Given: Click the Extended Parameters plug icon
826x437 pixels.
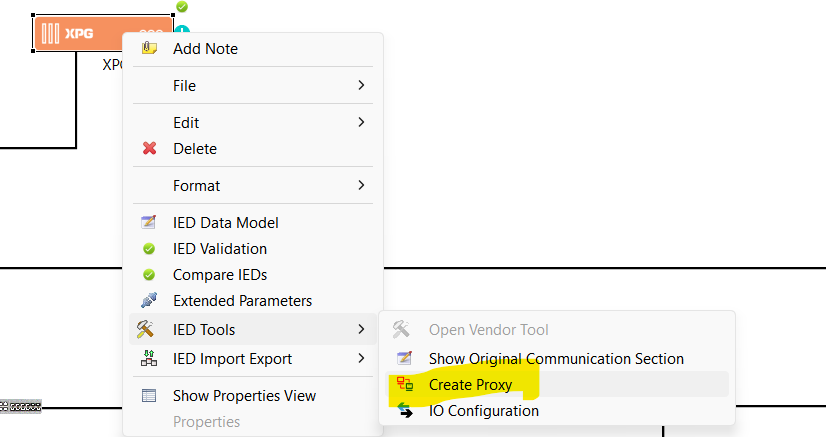Looking at the screenshot, I should point(150,301).
